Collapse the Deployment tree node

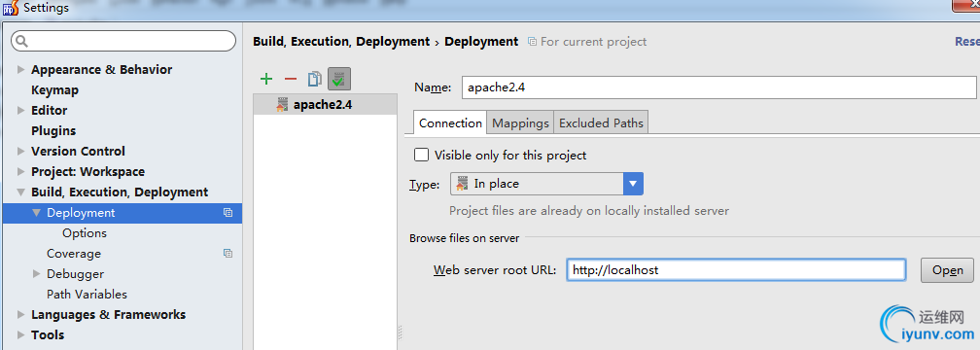(36, 213)
